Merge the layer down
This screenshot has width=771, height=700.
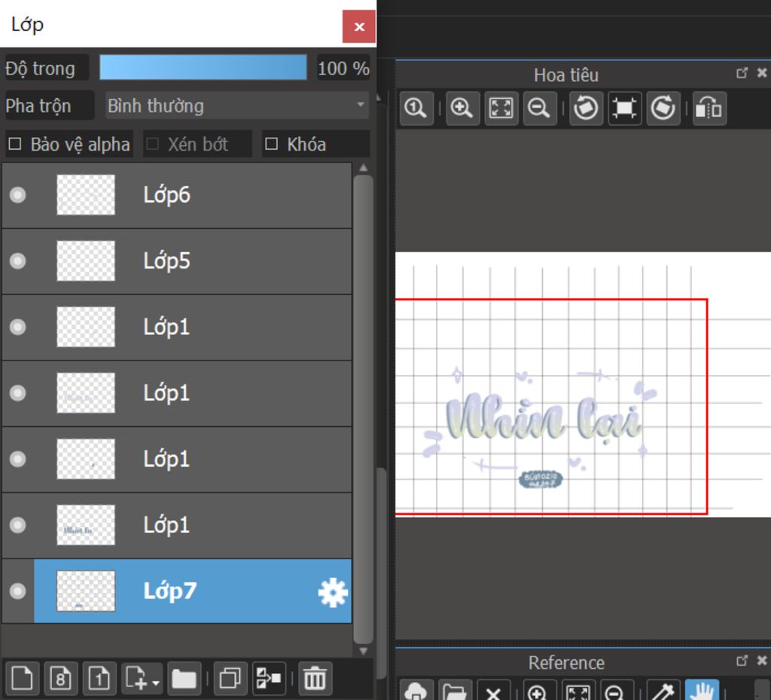pyautogui.click(x=269, y=678)
